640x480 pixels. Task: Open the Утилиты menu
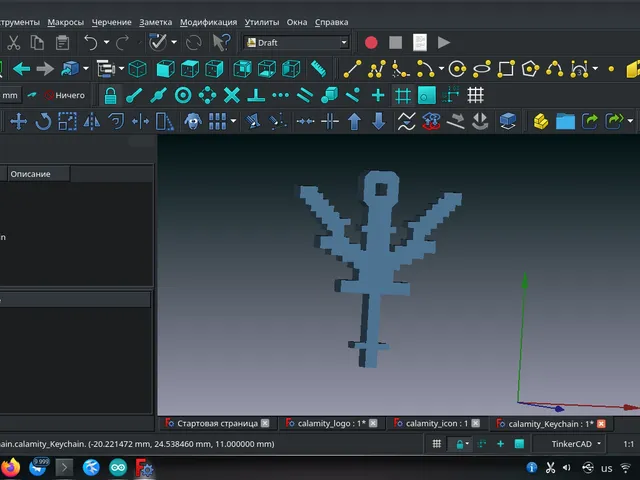pyautogui.click(x=262, y=22)
